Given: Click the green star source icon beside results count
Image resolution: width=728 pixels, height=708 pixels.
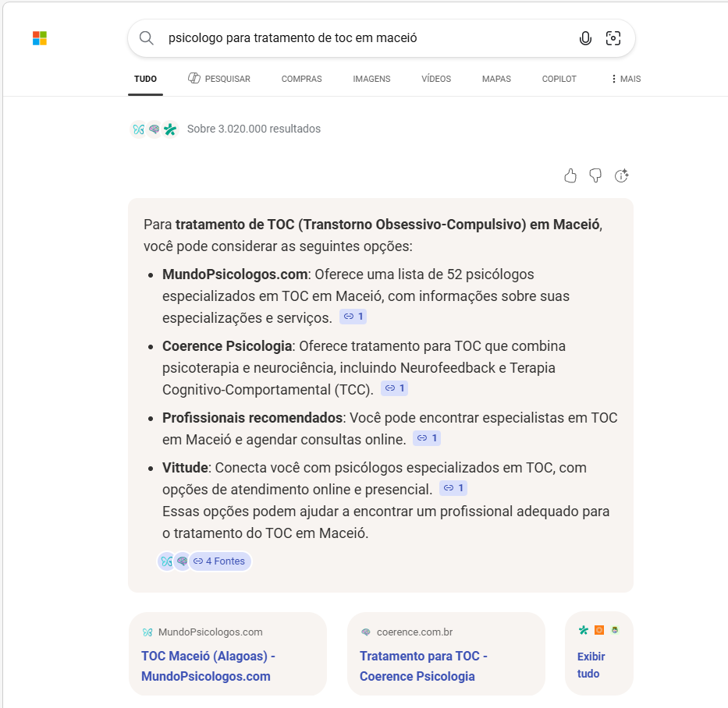Looking at the screenshot, I should 170,129.
